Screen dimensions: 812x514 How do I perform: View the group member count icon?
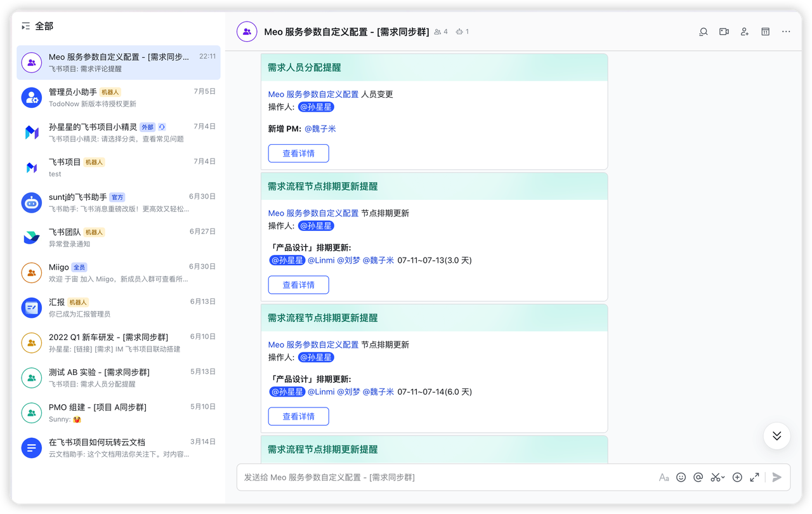click(x=440, y=32)
